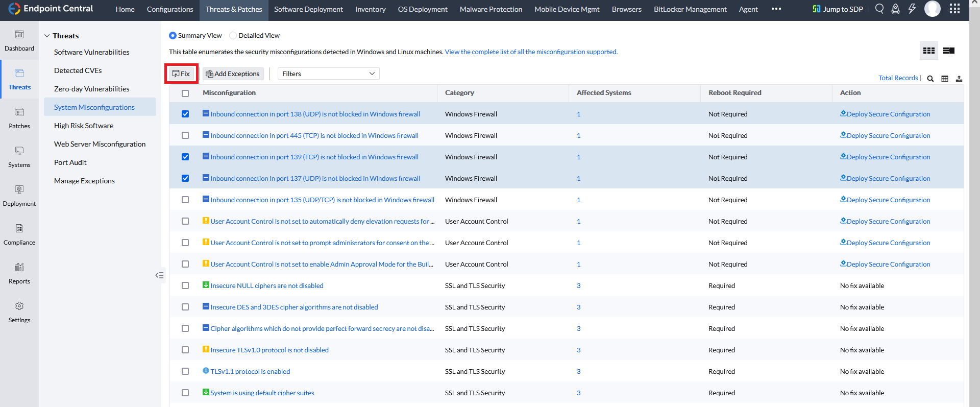This screenshot has height=407, width=980.
Task: Open the Inventory tab in top navigation
Action: pyautogui.click(x=370, y=9)
